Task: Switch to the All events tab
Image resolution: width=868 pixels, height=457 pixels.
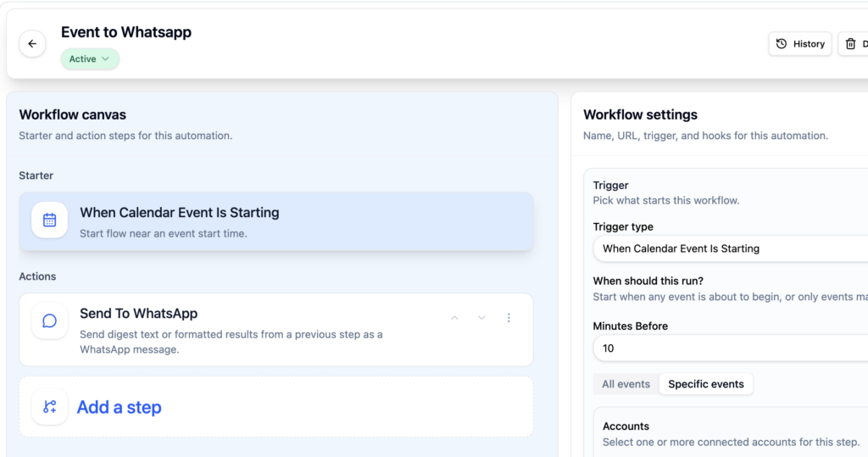Action: click(626, 384)
